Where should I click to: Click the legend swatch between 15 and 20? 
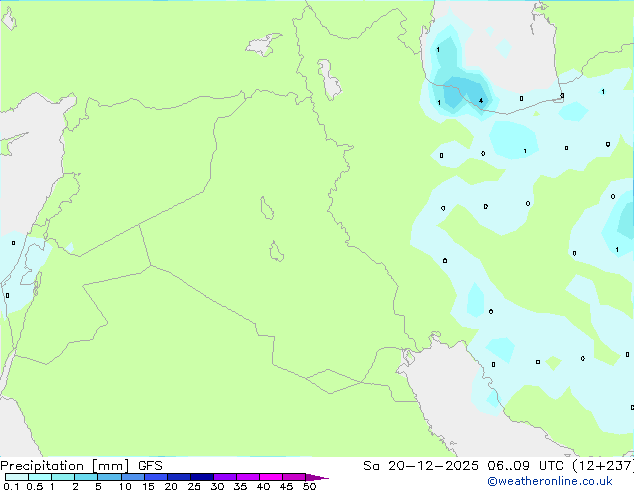coord(156,477)
